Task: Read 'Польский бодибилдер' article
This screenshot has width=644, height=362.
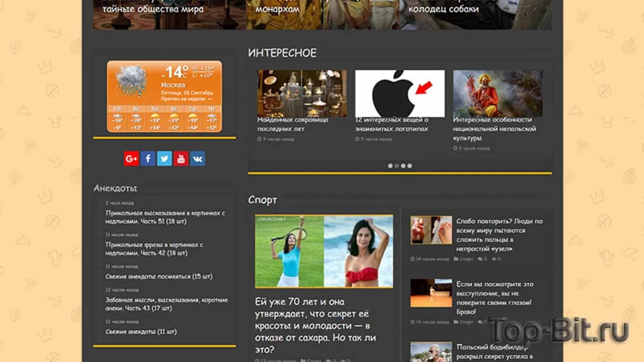Action: coord(494,352)
